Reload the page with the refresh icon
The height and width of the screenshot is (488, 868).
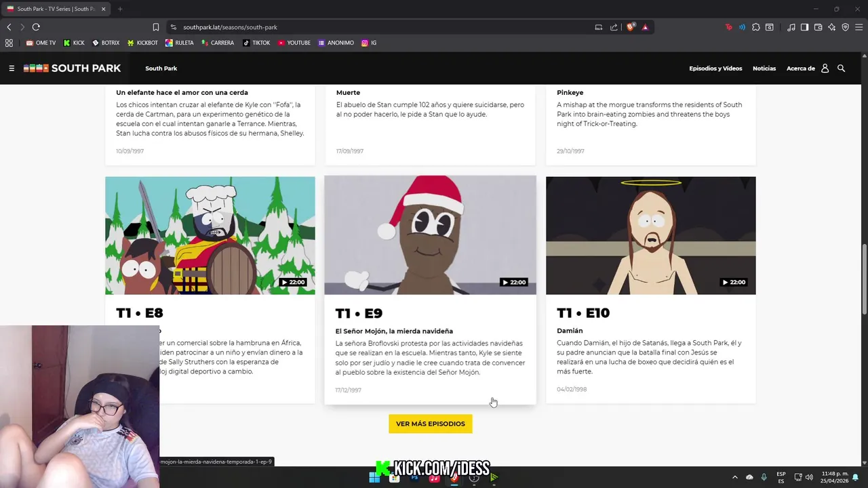click(x=36, y=27)
